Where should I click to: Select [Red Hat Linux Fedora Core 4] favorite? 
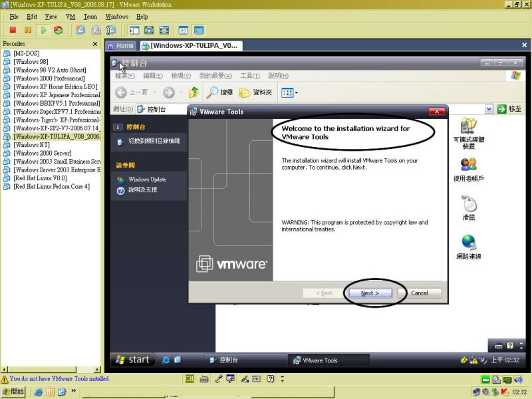51,187
